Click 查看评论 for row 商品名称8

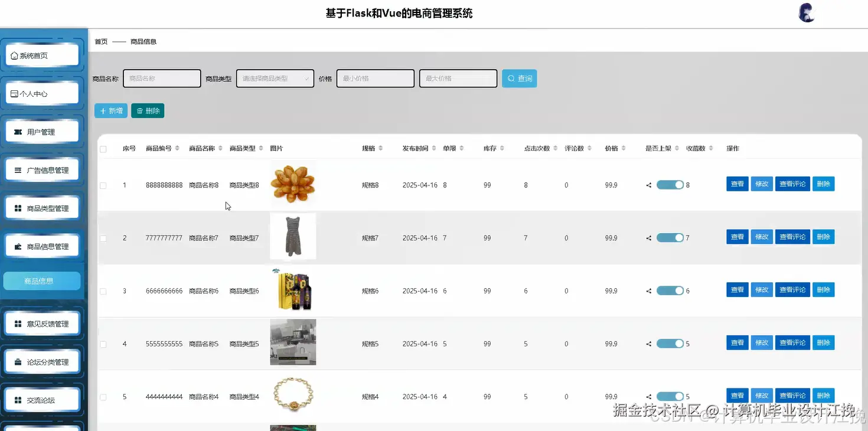(x=792, y=184)
